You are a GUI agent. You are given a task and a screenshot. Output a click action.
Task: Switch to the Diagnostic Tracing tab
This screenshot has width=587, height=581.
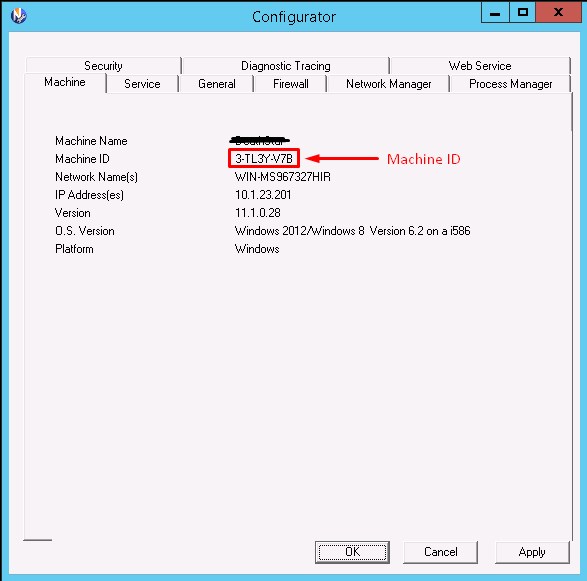pyautogui.click(x=286, y=66)
